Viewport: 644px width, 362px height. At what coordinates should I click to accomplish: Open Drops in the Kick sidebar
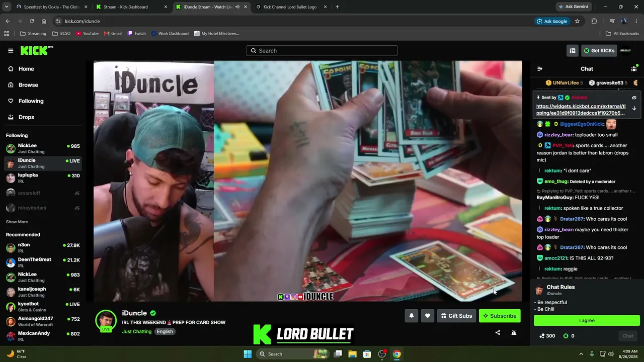43,117
